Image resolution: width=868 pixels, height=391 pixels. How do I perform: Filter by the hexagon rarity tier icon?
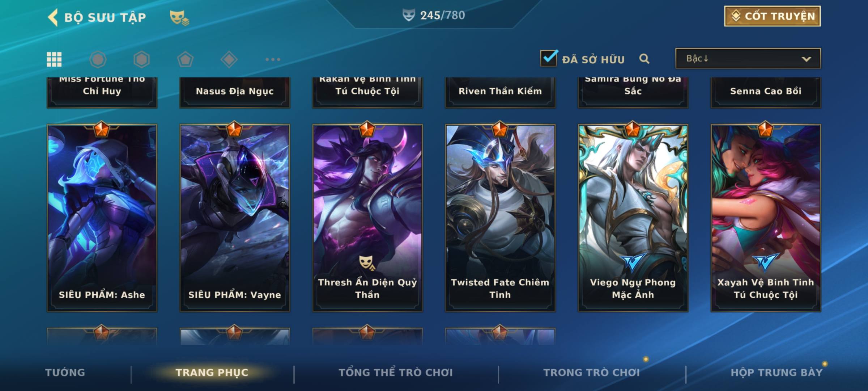coord(141,59)
